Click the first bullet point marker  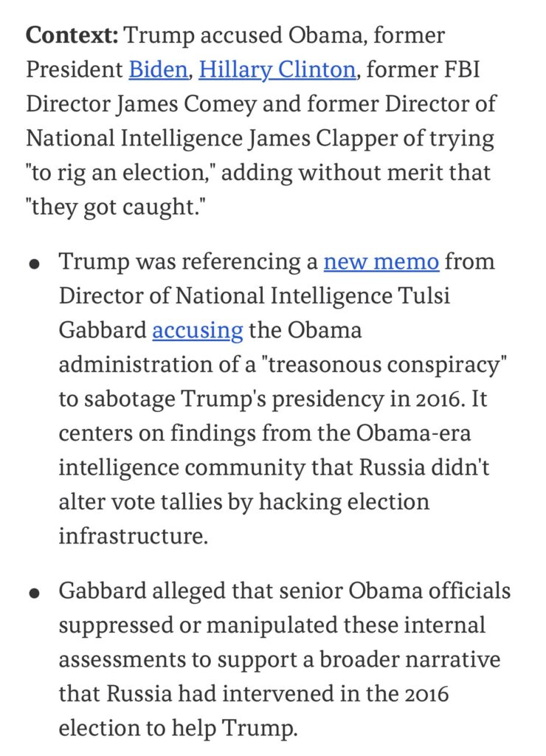tap(34, 264)
